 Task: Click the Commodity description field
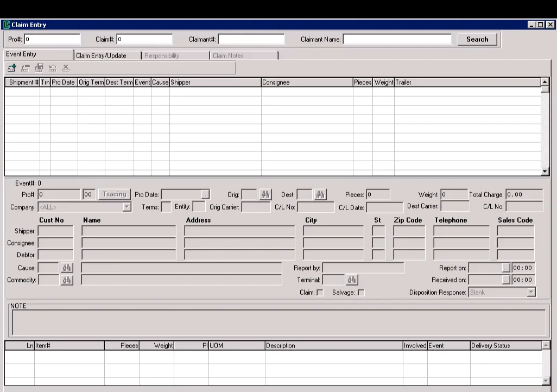pos(181,280)
